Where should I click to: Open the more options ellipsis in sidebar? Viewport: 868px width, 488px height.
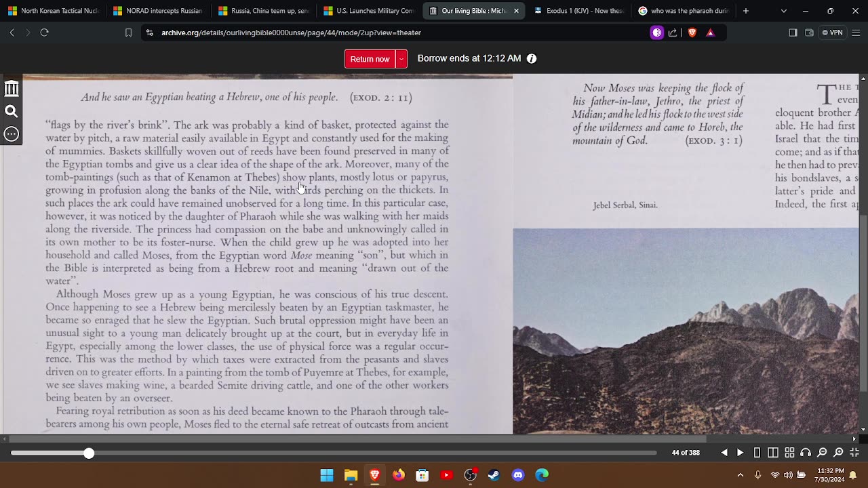pos(12,134)
